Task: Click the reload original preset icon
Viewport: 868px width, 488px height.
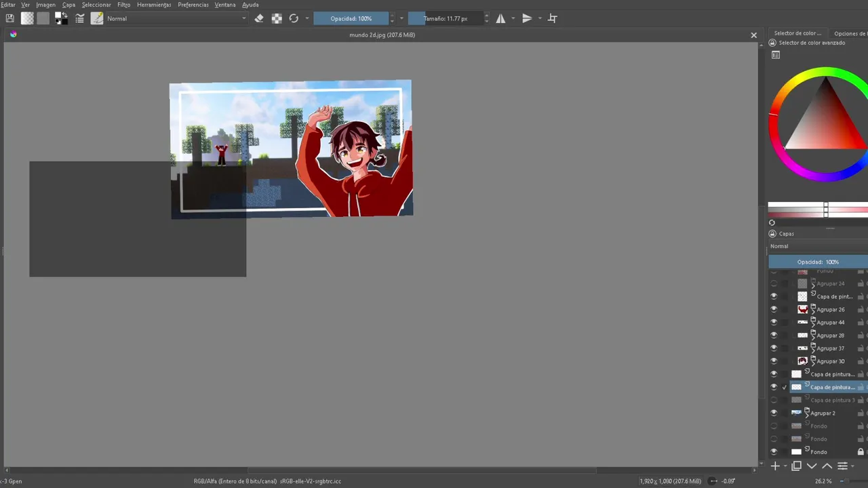Action: click(x=294, y=18)
